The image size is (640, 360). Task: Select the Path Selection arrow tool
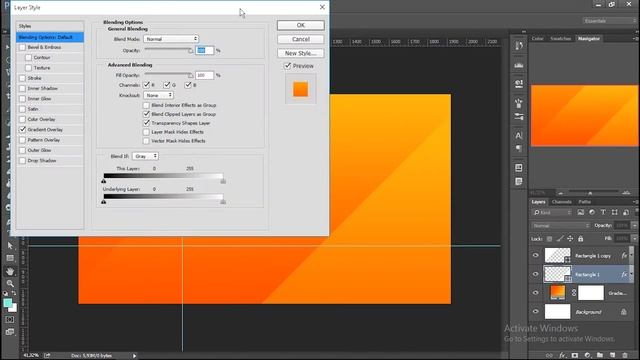coord(10,246)
